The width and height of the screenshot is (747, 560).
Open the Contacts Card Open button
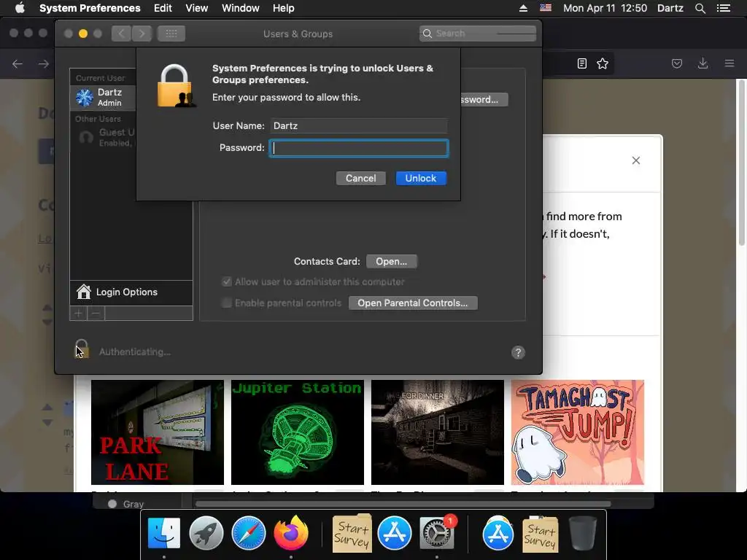[x=392, y=262]
